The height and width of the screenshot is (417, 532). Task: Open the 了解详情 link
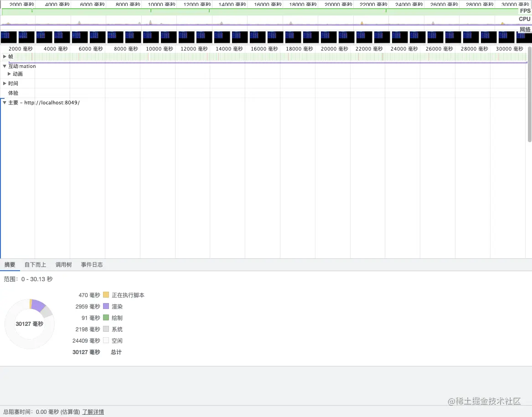(93, 412)
